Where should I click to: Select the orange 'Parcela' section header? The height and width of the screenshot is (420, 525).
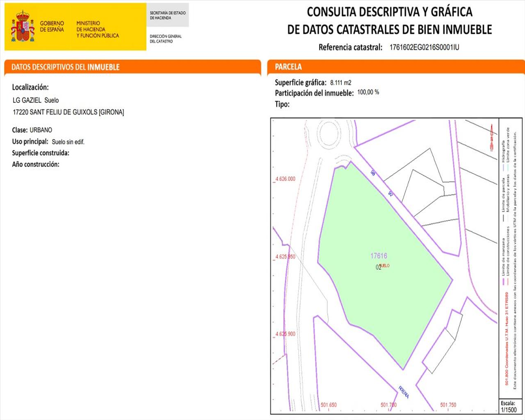click(x=288, y=67)
